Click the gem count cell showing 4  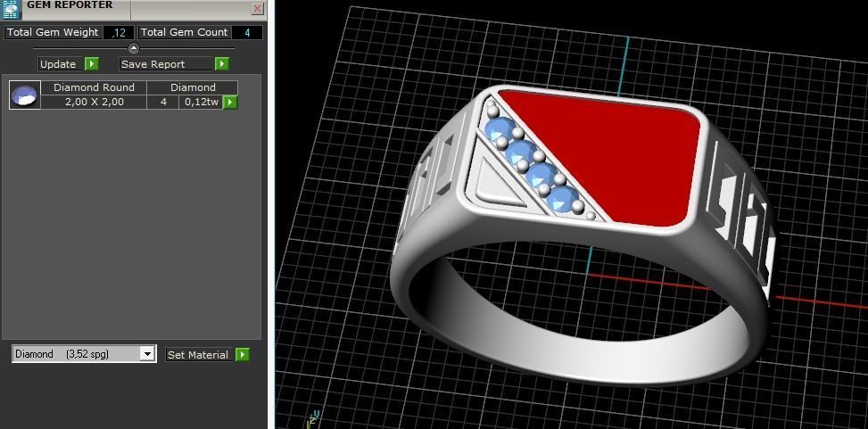163,102
